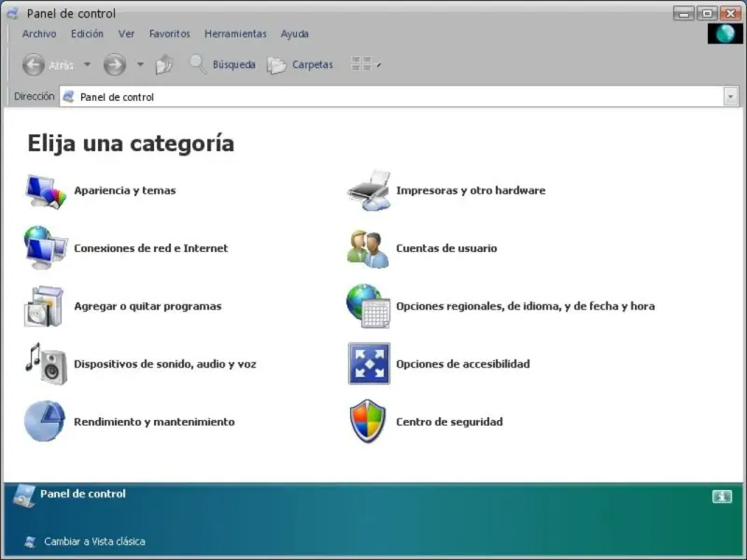Viewport: 747px width, 560px height.
Task: Open the Herramientas menu
Action: (235, 34)
